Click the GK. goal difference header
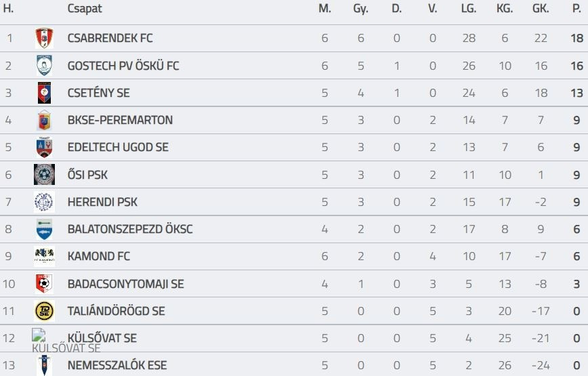The height and width of the screenshot is (376, 588). [540, 9]
